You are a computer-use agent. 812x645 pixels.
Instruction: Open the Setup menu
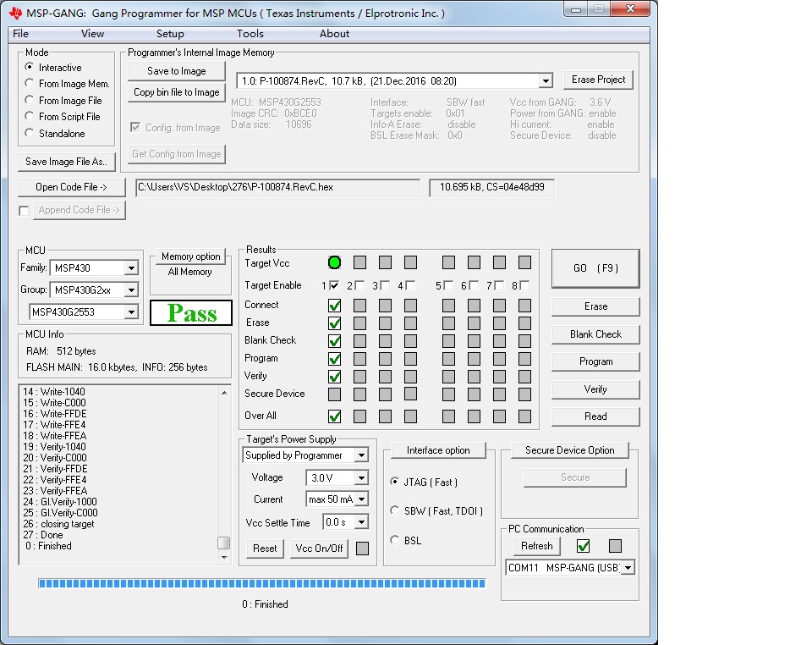coord(170,34)
